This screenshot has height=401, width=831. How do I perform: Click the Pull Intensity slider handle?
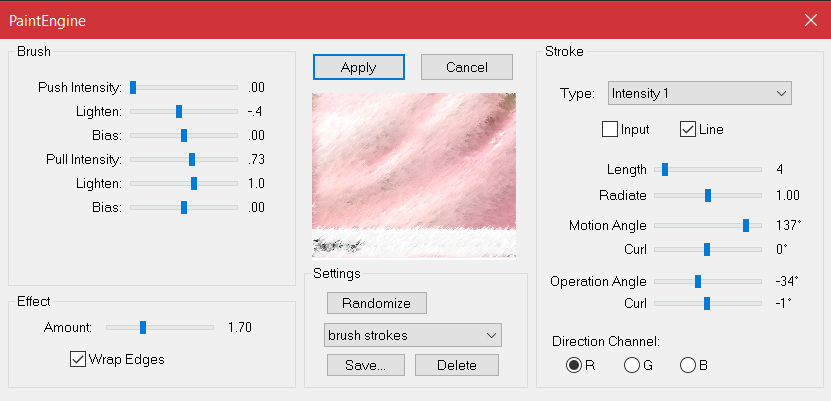(192, 159)
